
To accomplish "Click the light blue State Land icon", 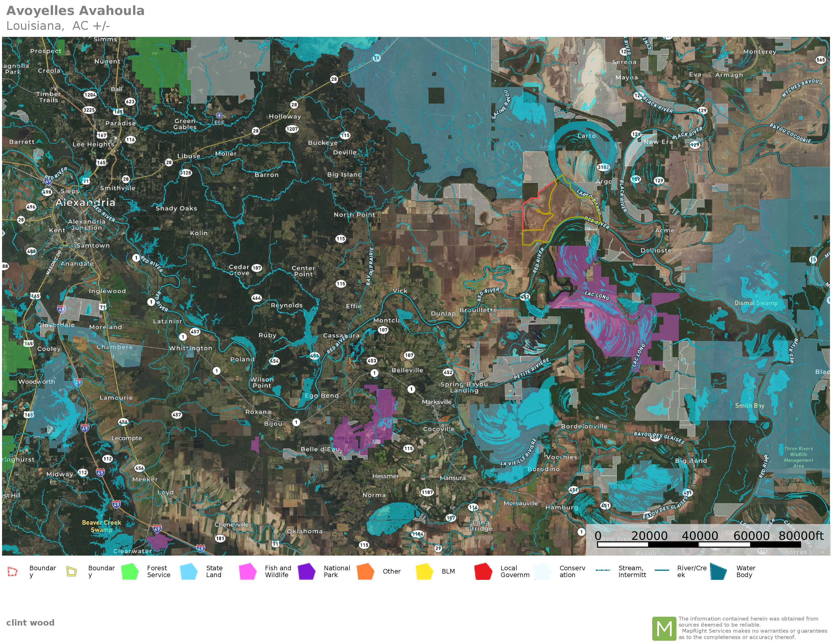I will (189, 572).
